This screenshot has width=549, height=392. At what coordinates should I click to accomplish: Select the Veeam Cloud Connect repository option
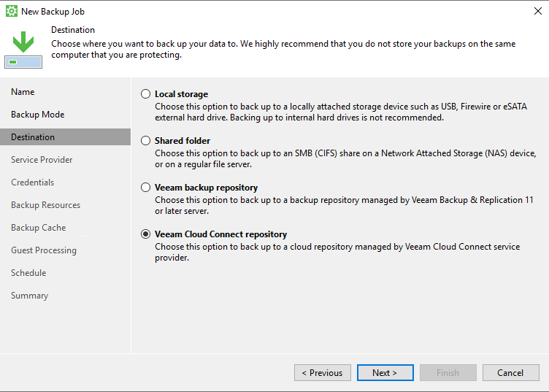146,234
